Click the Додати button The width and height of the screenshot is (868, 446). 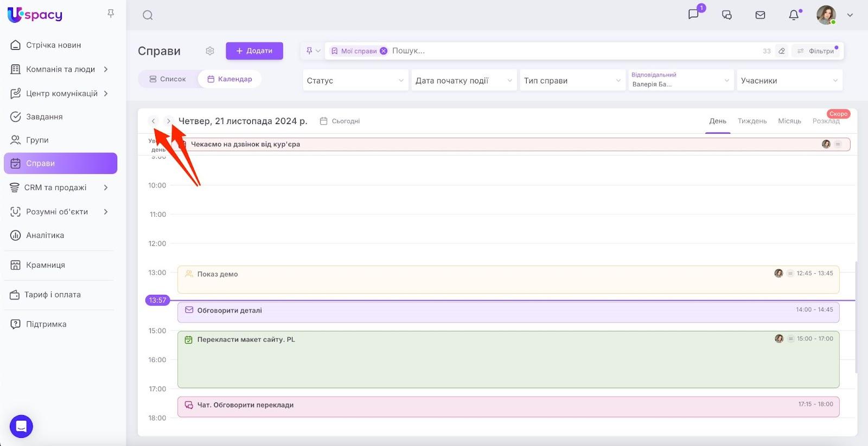coord(254,51)
